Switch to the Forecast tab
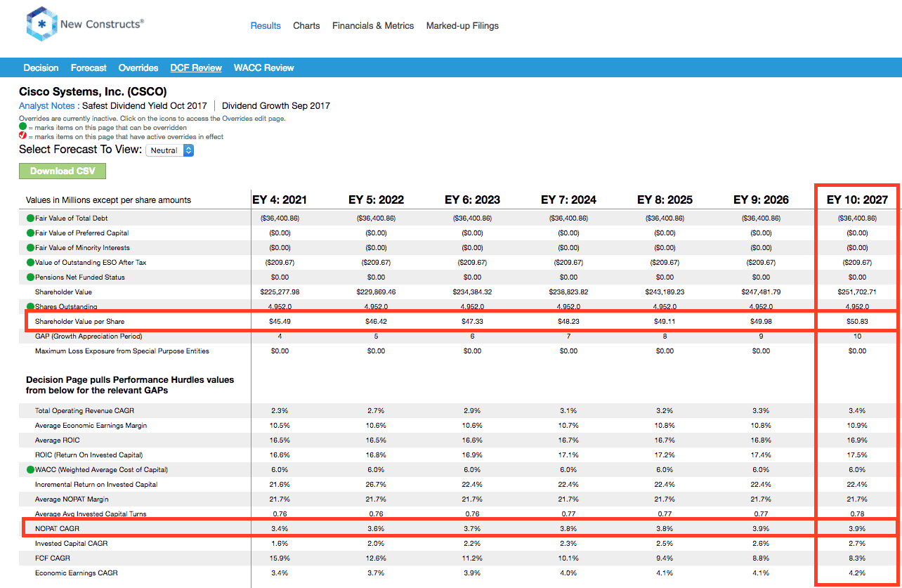The height and width of the screenshot is (588, 902). pos(89,68)
